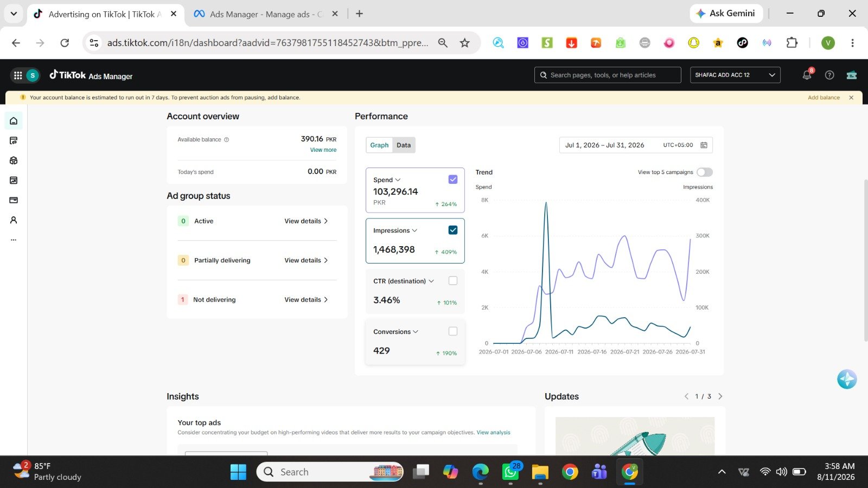Click Ask Gemini button
The width and height of the screenshot is (868, 488).
click(x=726, y=14)
